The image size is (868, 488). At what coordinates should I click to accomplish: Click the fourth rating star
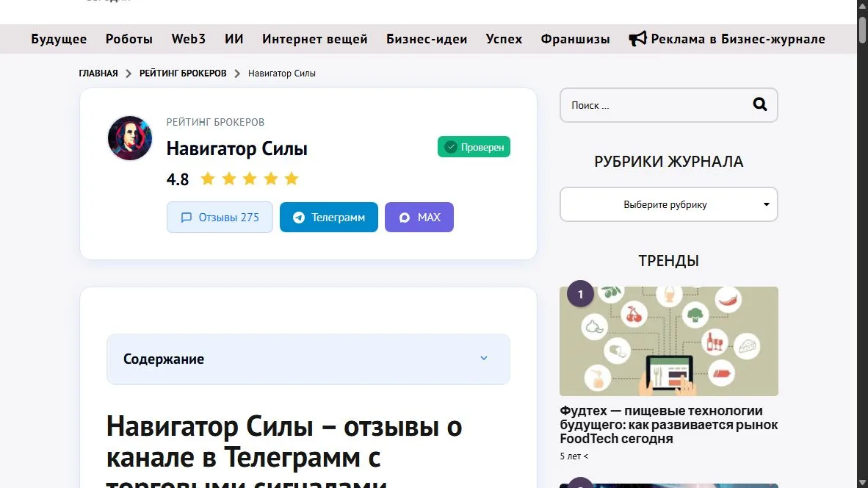271,179
